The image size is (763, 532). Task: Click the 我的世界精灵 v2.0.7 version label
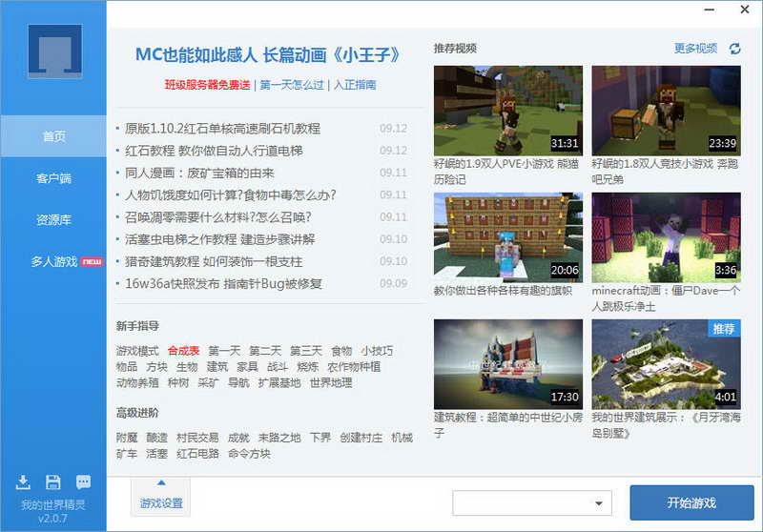tap(52, 511)
